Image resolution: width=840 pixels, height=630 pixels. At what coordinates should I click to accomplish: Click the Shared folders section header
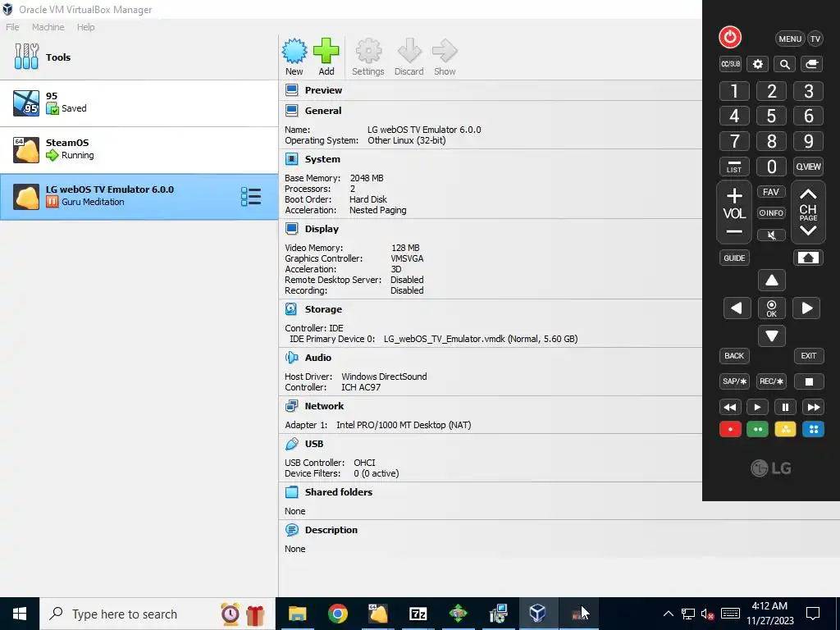tap(339, 492)
